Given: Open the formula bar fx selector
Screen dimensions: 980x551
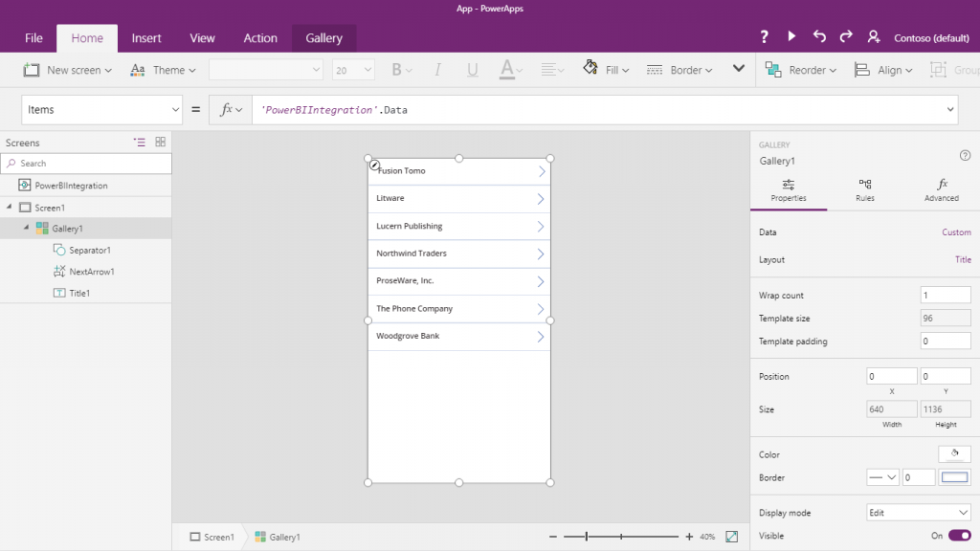Looking at the screenshot, I should [231, 109].
